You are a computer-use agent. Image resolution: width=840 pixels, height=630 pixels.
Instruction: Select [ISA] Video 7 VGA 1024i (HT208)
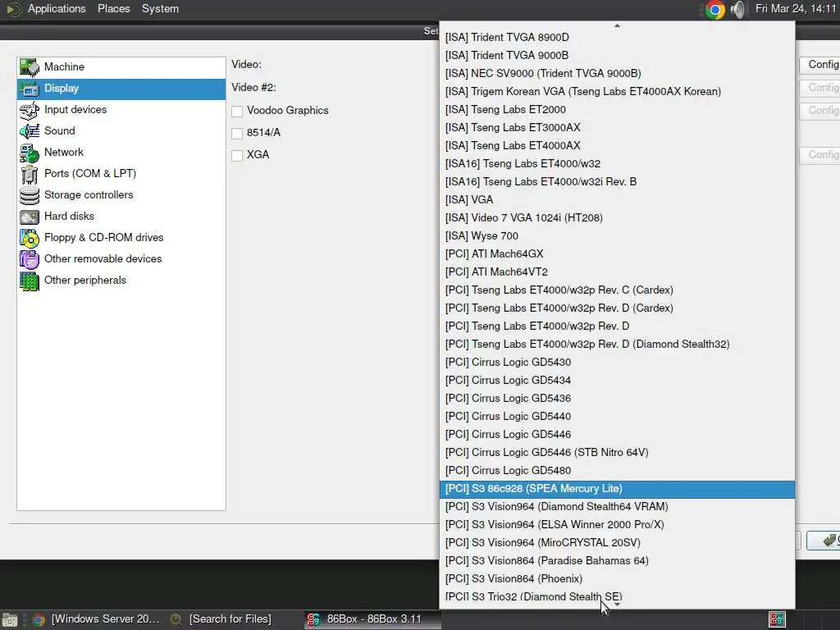point(617,218)
